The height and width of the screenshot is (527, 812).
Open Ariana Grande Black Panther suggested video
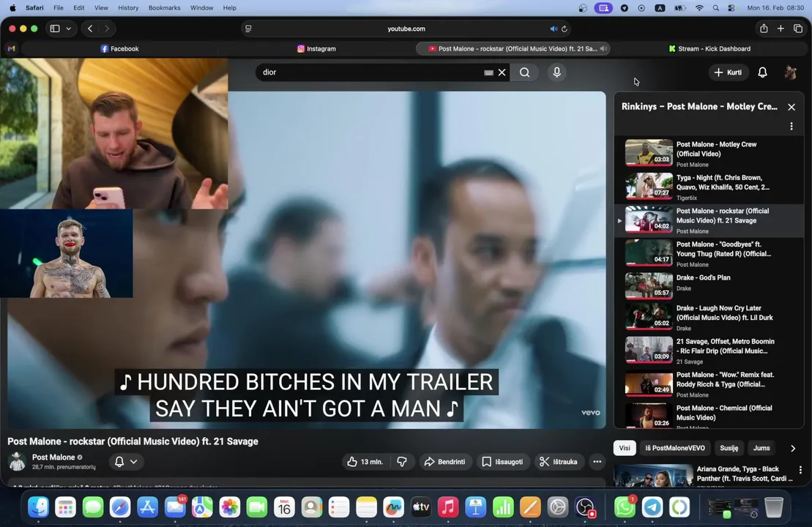pyautogui.click(x=704, y=475)
